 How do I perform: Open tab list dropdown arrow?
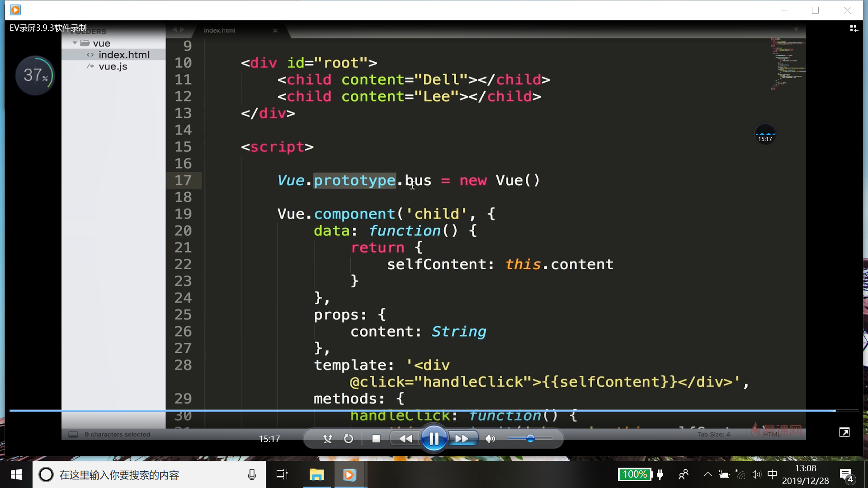click(796, 29)
